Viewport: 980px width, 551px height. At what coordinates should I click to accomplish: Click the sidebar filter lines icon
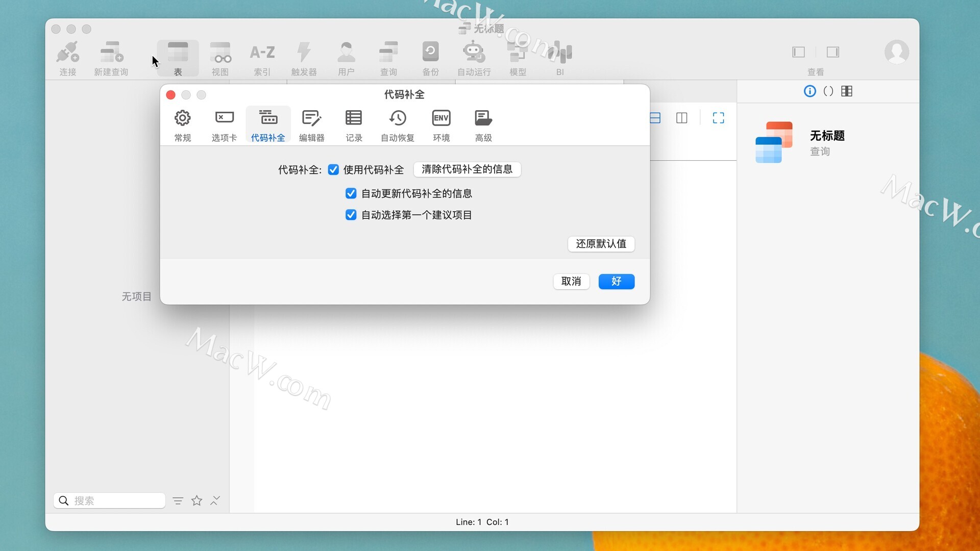pyautogui.click(x=178, y=501)
